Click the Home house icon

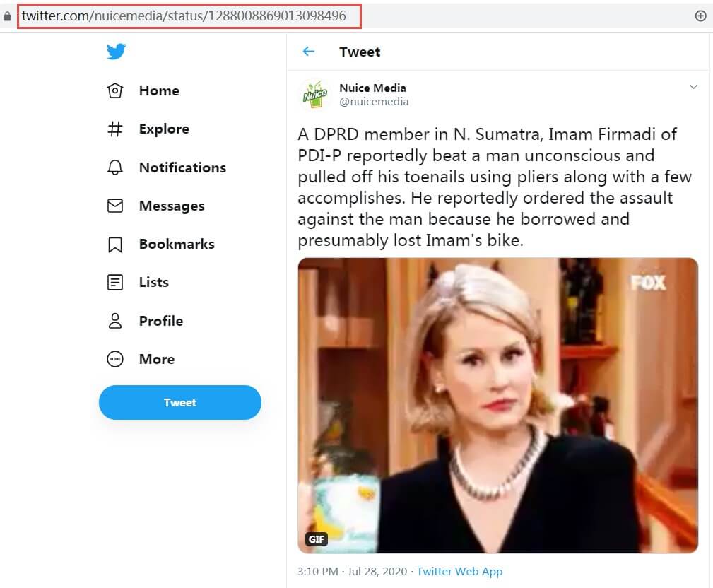(x=114, y=90)
